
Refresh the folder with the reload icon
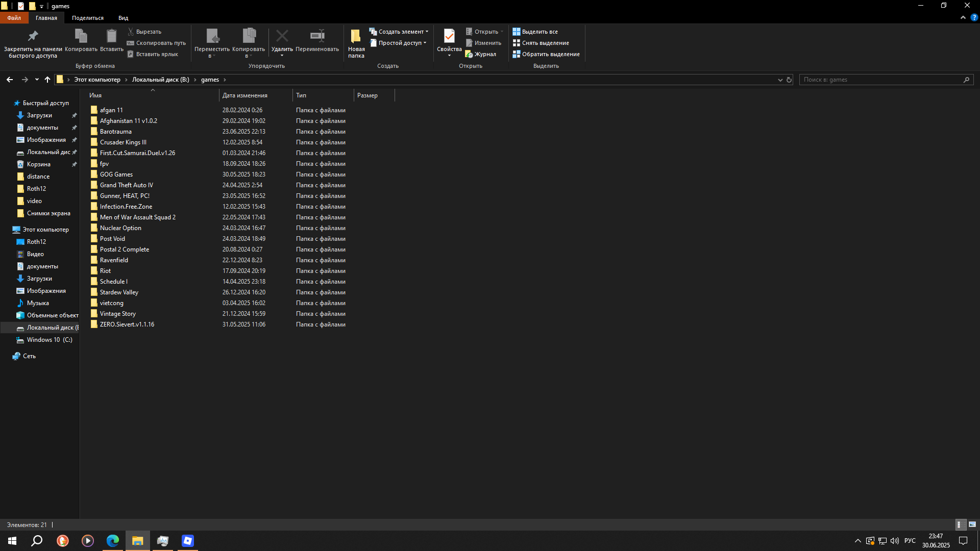789,80
